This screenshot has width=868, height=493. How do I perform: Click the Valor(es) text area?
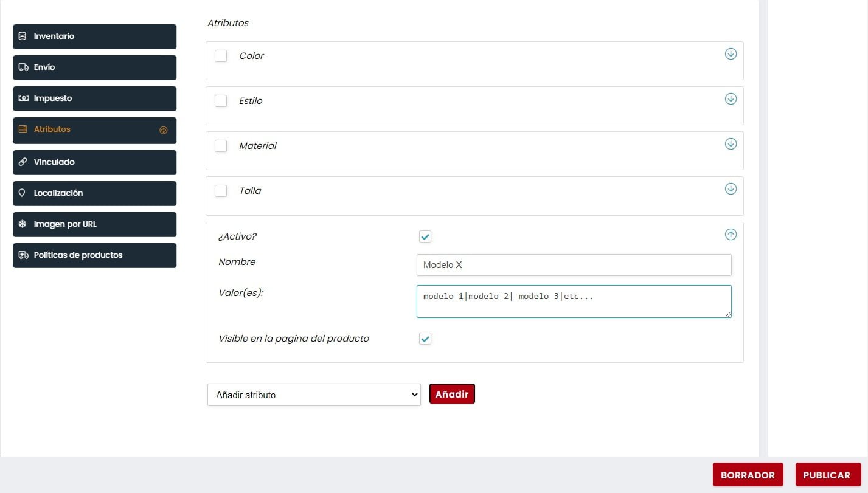click(x=574, y=302)
